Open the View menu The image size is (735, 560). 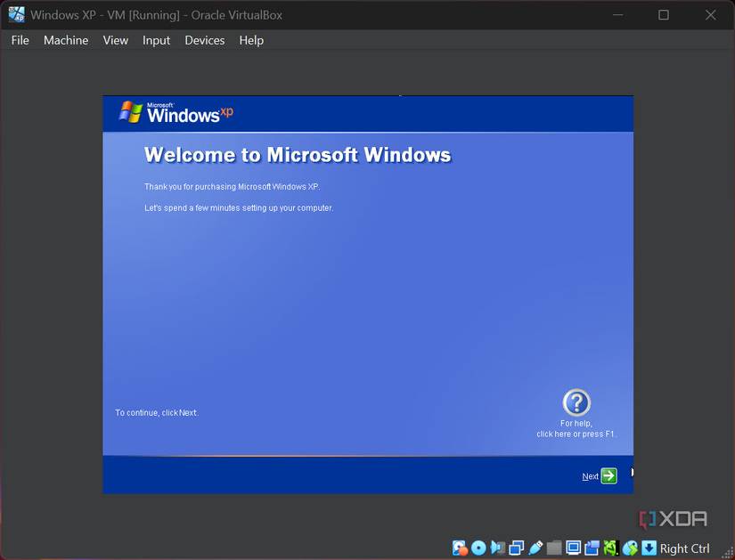click(x=115, y=40)
